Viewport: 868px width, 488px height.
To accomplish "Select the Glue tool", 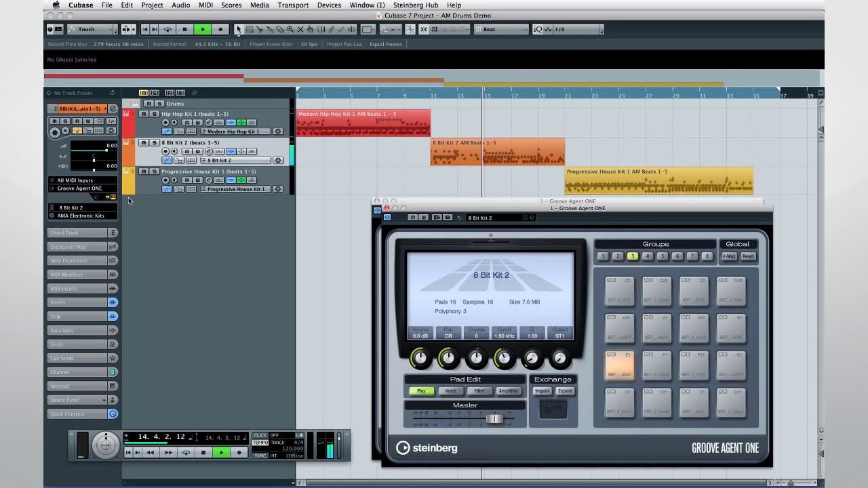I will (x=270, y=29).
